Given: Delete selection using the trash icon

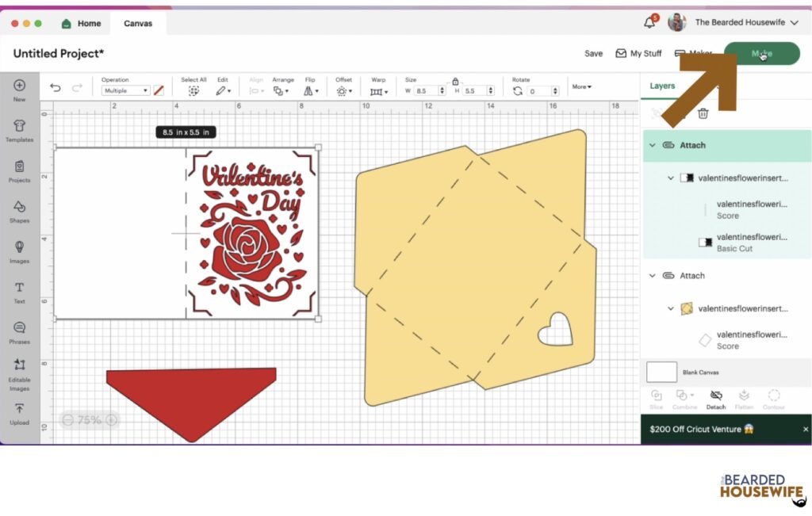Looking at the screenshot, I should (x=703, y=113).
